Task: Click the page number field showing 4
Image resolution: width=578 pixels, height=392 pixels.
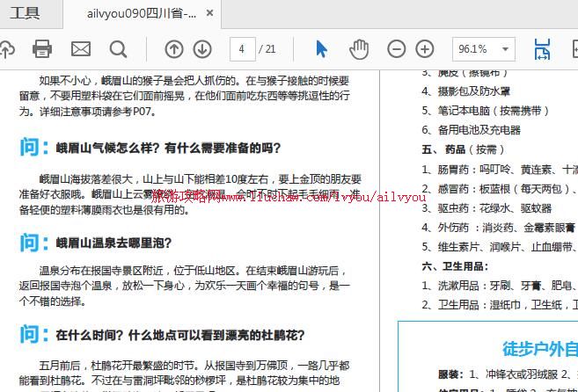Action: (242, 49)
